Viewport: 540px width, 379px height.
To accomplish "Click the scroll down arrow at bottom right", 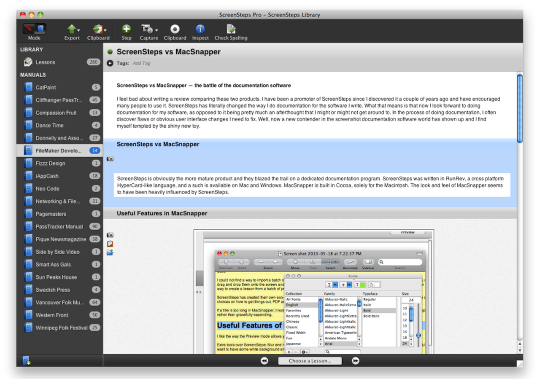I will pos(520,350).
